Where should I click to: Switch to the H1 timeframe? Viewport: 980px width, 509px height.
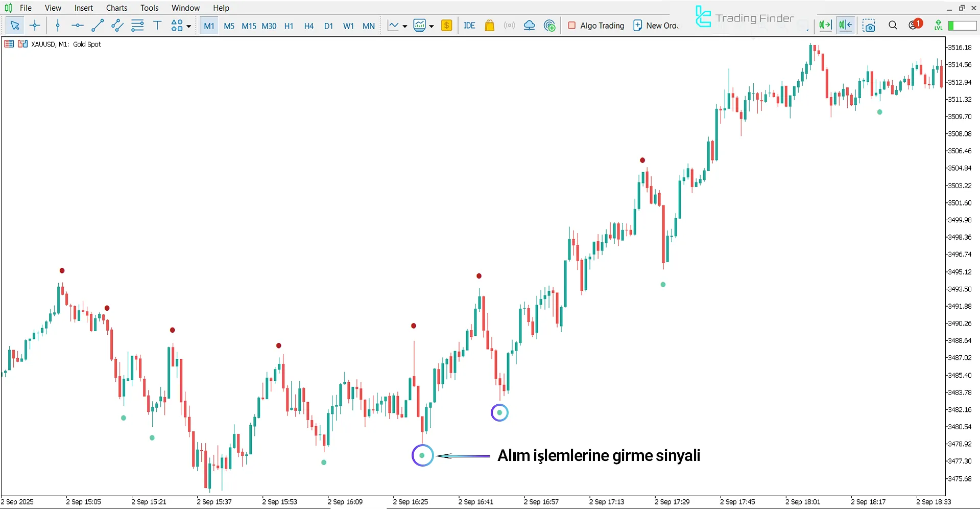pos(289,26)
